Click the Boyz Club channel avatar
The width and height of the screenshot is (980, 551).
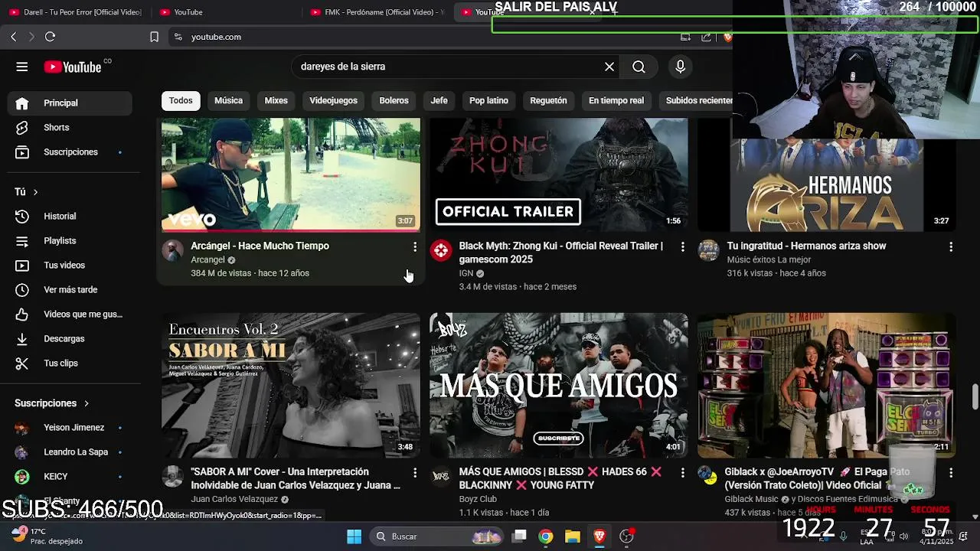tap(440, 476)
